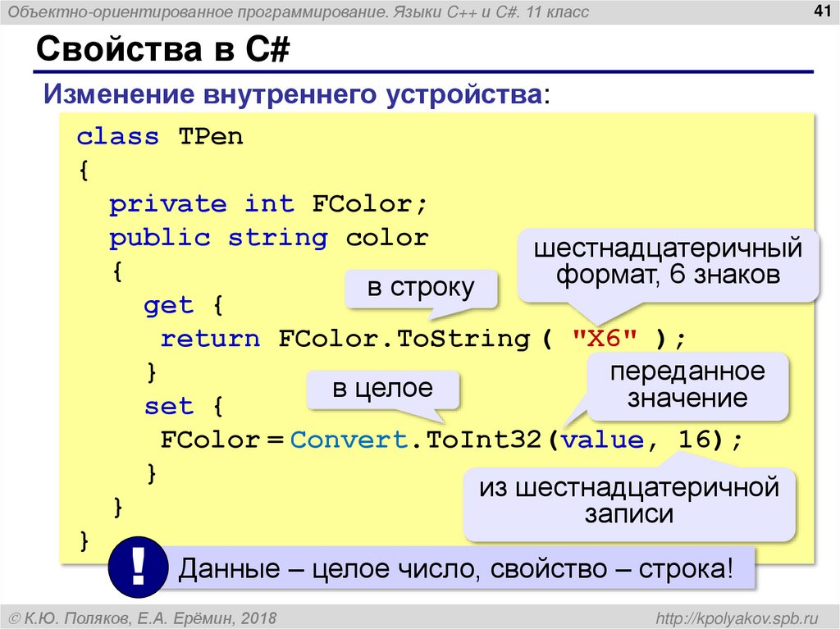Click the "set {" keyword line

pyautogui.click(x=183, y=406)
